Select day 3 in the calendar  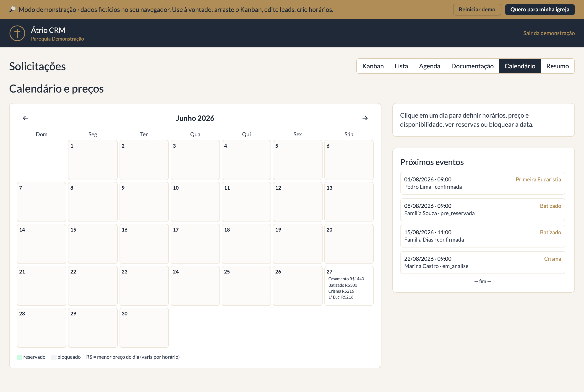pos(195,160)
